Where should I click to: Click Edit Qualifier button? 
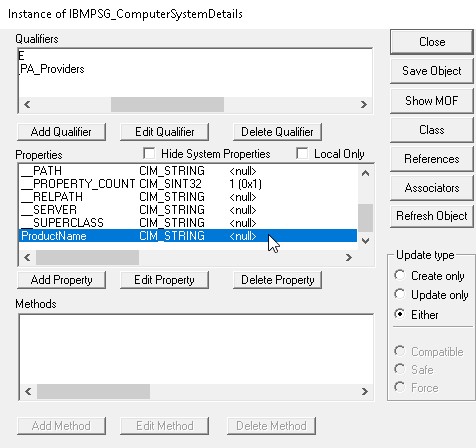tap(165, 132)
